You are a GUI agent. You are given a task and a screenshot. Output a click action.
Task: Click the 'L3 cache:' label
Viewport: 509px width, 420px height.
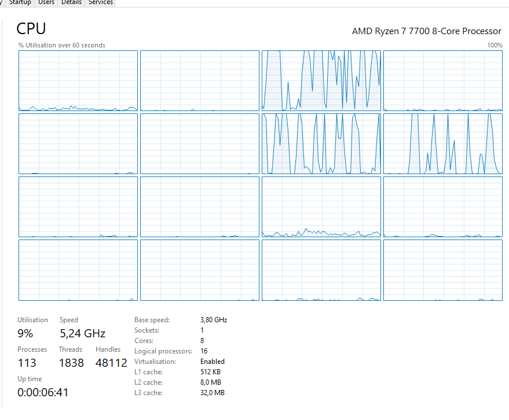(x=148, y=392)
